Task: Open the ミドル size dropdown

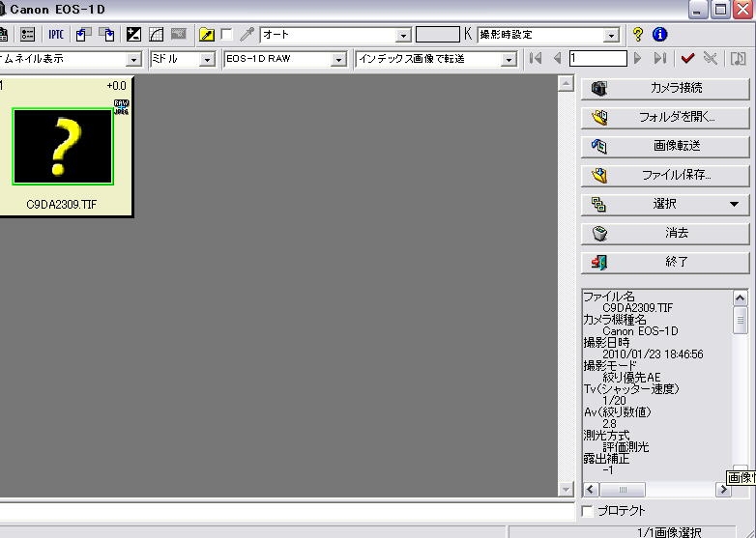Action: coord(207,59)
